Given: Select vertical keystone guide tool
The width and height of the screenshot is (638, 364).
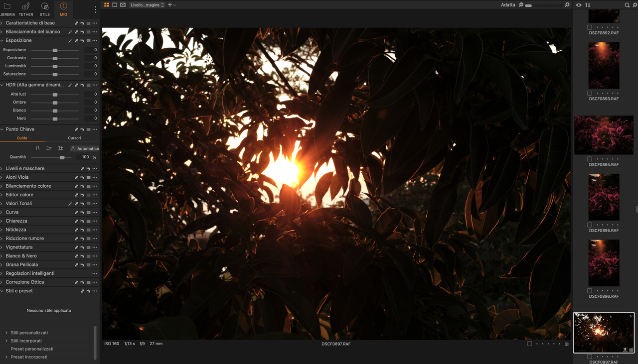Looking at the screenshot, I should [38, 148].
